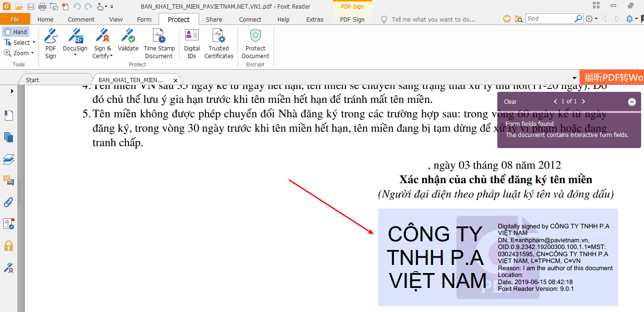
Task: Activate the Hand tool
Action: tap(16, 32)
